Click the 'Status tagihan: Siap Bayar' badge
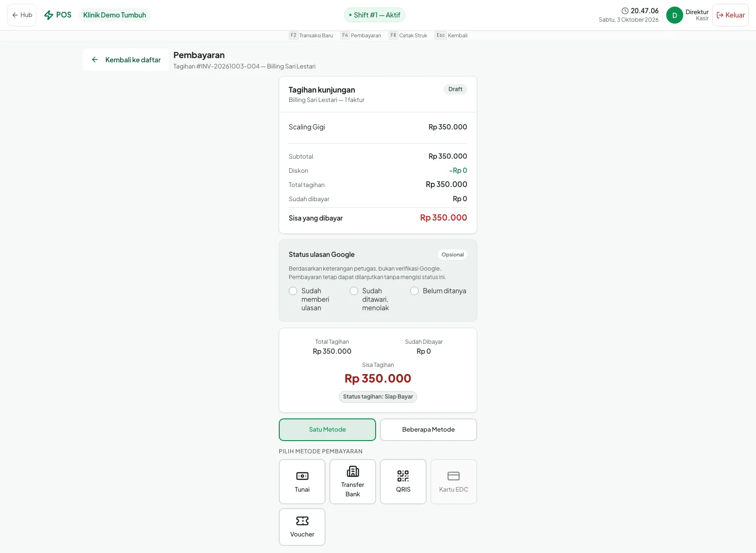The height and width of the screenshot is (553, 756). tap(378, 397)
